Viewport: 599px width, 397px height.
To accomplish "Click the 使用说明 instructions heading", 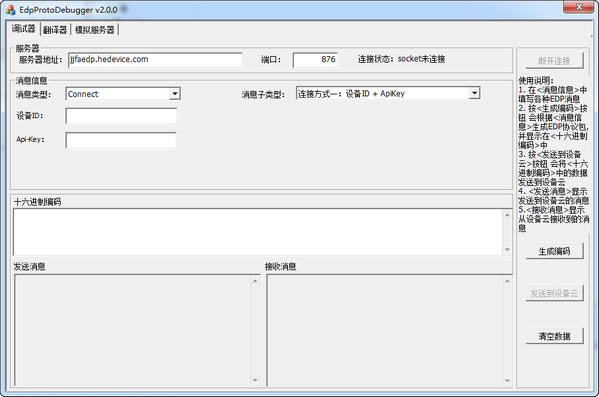I will 536,81.
